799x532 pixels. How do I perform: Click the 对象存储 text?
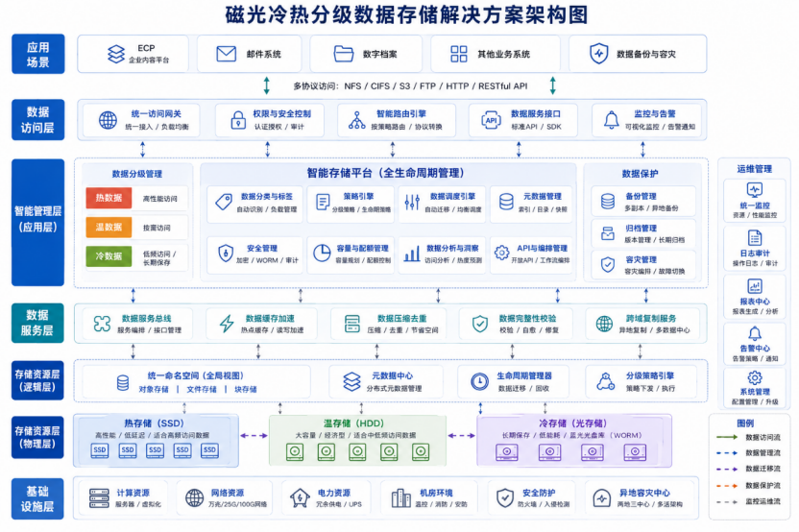pyautogui.click(x=154, y=389)
